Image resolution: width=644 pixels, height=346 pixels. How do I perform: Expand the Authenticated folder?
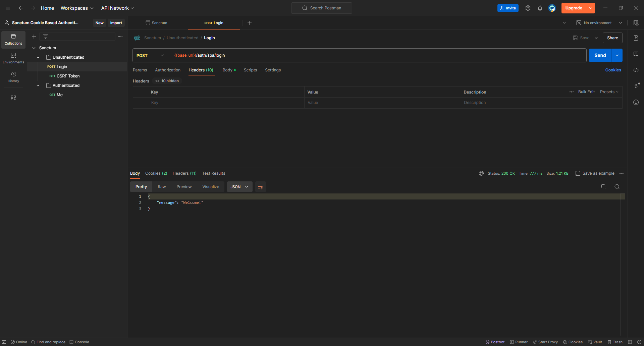click(38, 85)
